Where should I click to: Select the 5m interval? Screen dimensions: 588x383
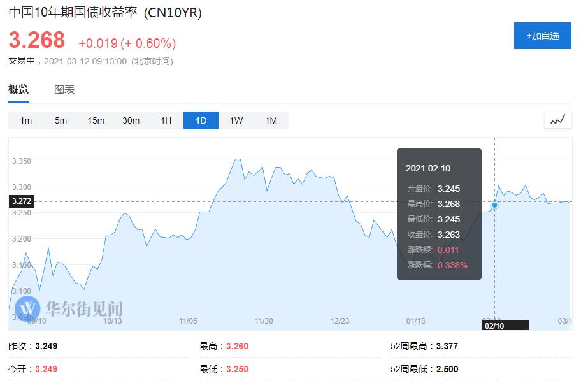[x=61, y=120]
